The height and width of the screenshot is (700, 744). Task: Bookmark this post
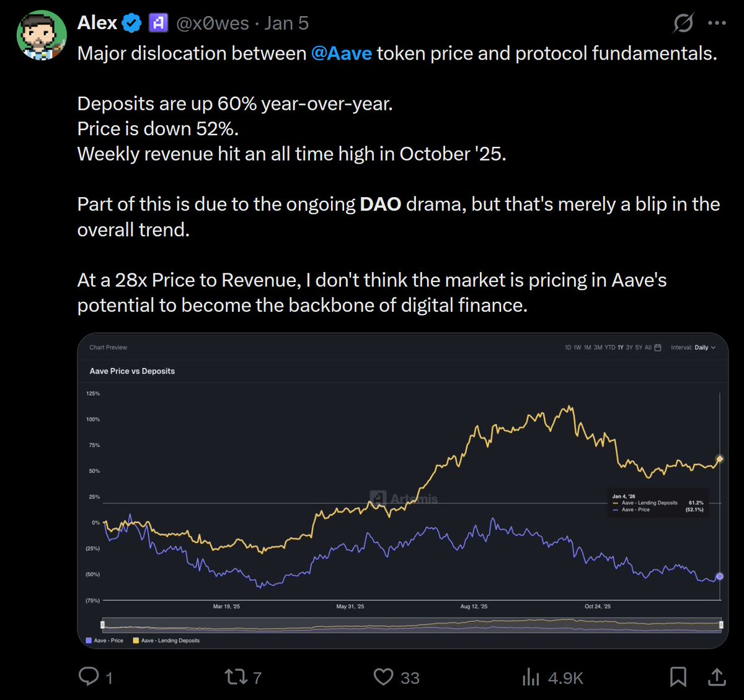[x=678, y=676]
